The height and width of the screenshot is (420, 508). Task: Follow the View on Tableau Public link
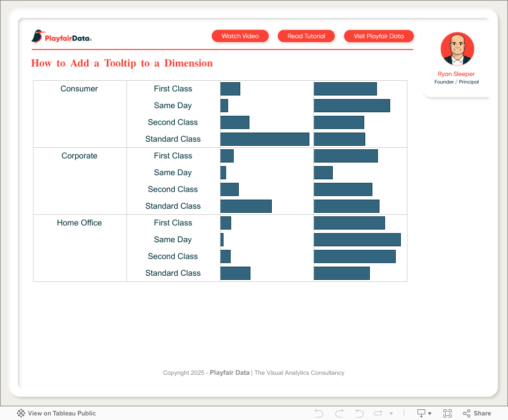tap(61, 413)
